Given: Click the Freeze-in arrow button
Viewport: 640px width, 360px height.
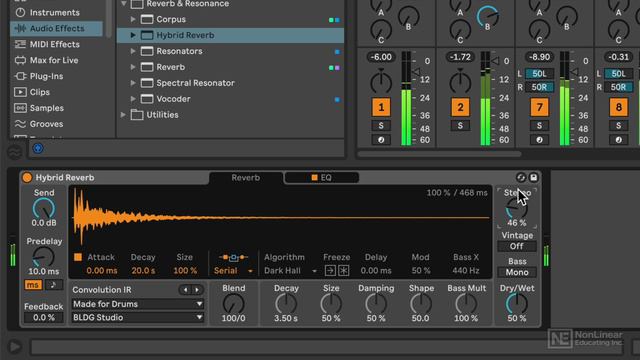Looking at the screenshot, I should click(x=330, y=270).
